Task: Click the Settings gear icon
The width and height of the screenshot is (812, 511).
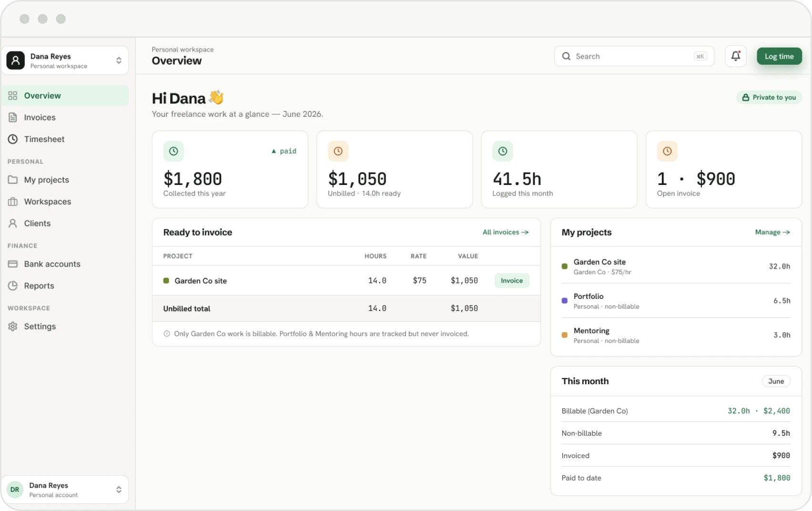Action: pos(13,327)
